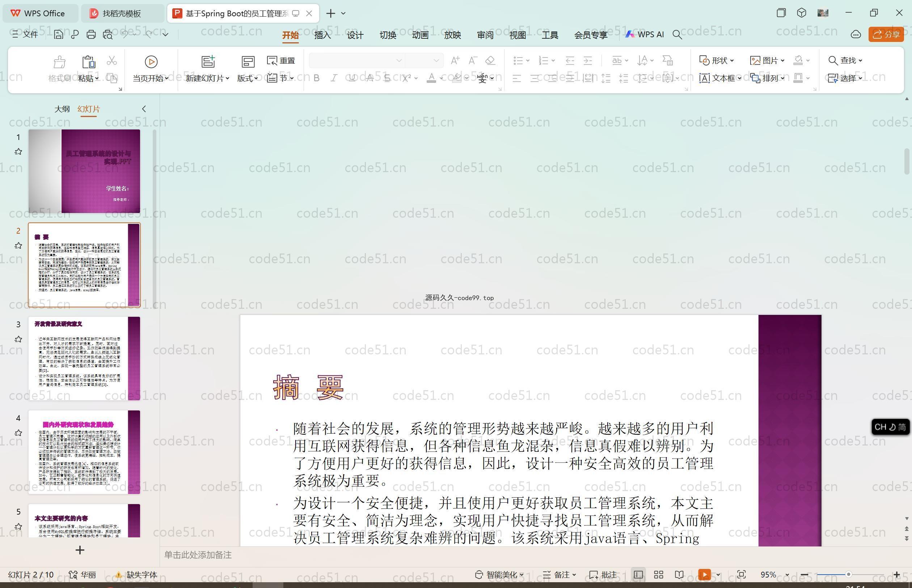
Task: Click the zoom slider handle
Action: [x=848, y=574]
